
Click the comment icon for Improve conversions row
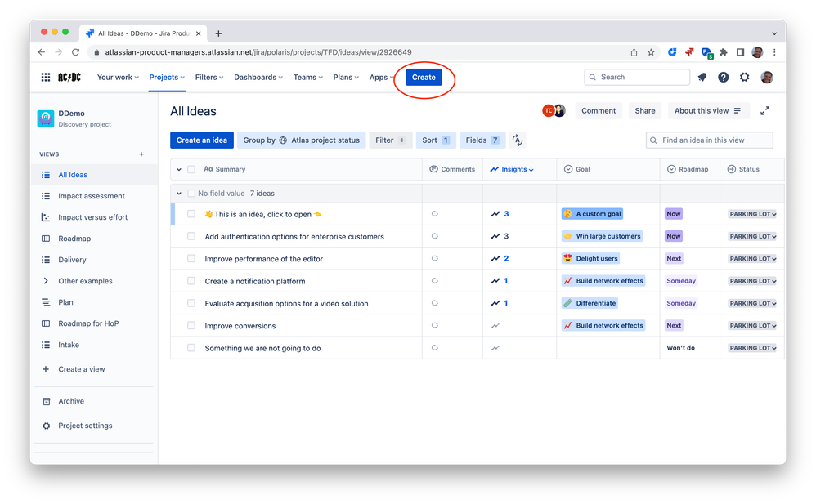[434, 326]
